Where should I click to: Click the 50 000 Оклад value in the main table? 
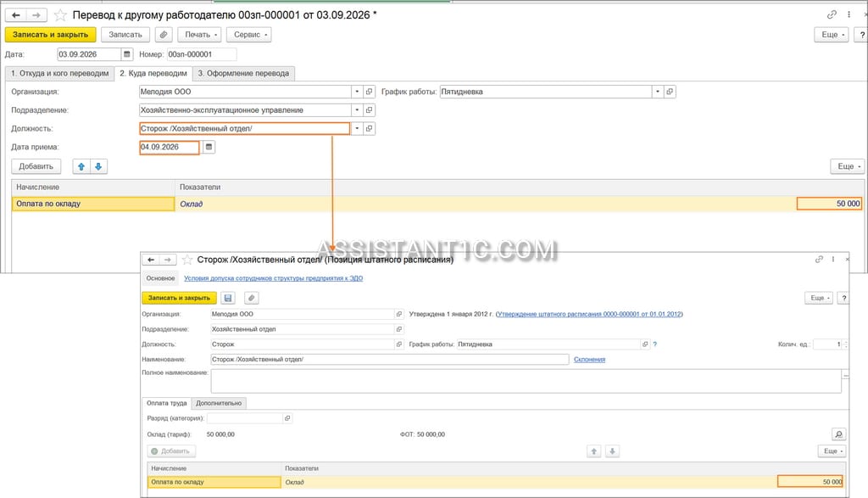pyautogui.click(x=829, y=204)
